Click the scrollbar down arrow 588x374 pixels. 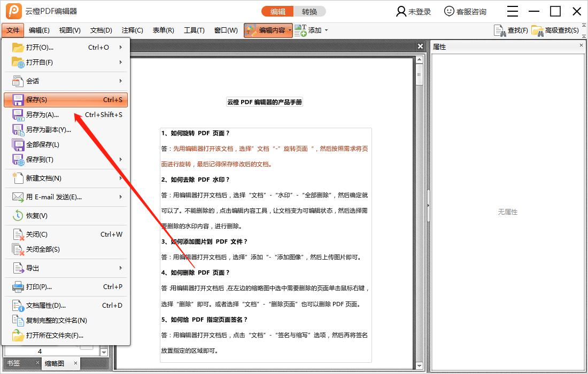[419, 365]
